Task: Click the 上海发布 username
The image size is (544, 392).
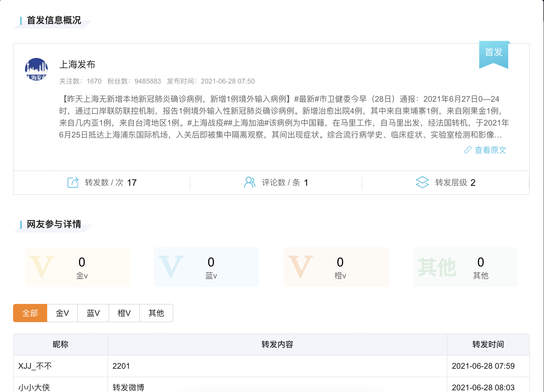Action: [x=77, y=65]
